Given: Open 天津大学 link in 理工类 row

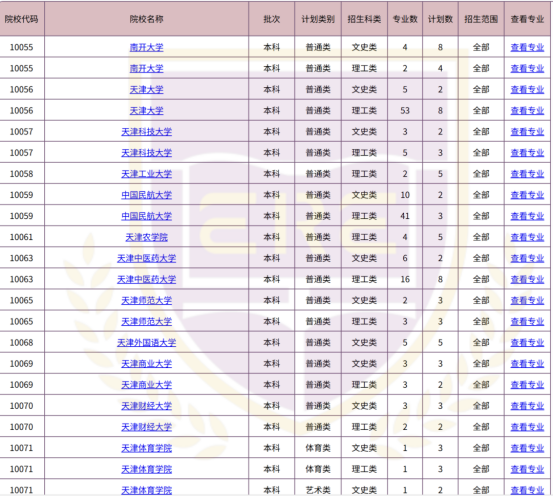Looking at the screenshot, I should tap(146, 111).
